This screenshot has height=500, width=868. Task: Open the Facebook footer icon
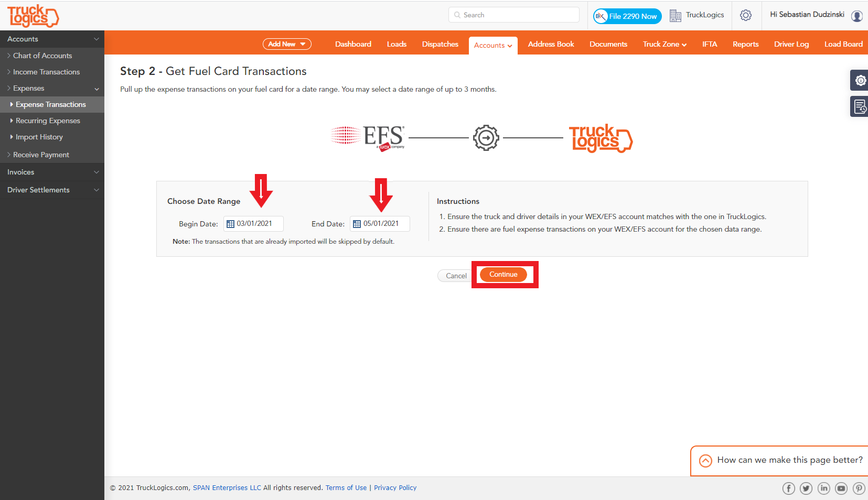coord(788,488)
